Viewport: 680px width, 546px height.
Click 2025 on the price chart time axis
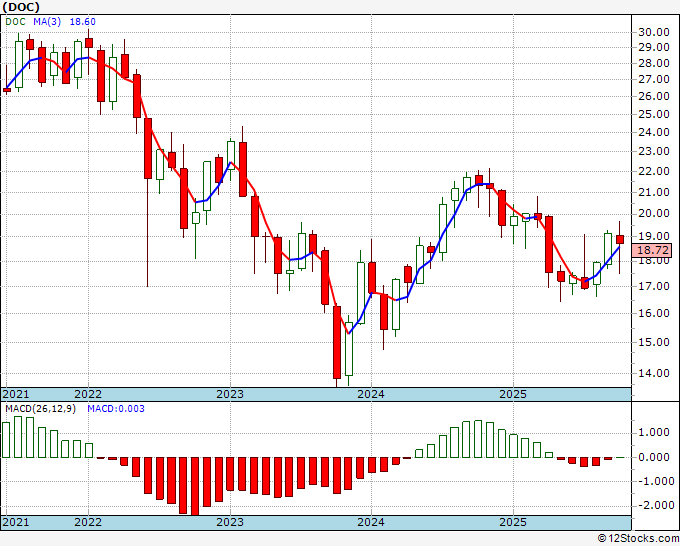pyautogui.click(x=513, y=394)
